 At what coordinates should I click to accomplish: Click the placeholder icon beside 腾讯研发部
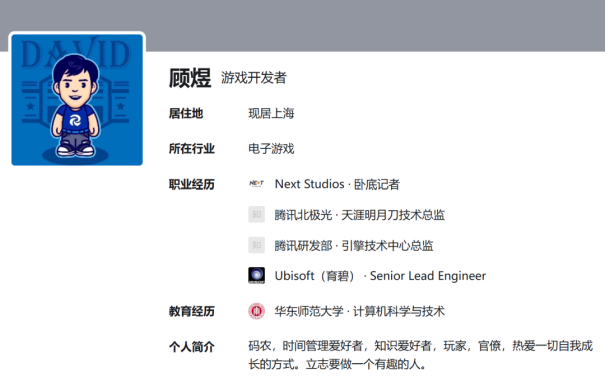pyautogui.click(x=257, y=245)
